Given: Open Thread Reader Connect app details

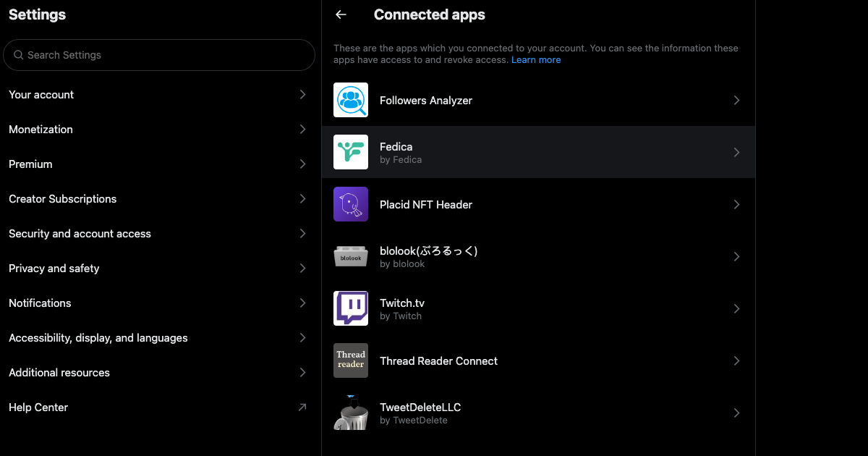Looking at the screenshot, I should point(438,361).
